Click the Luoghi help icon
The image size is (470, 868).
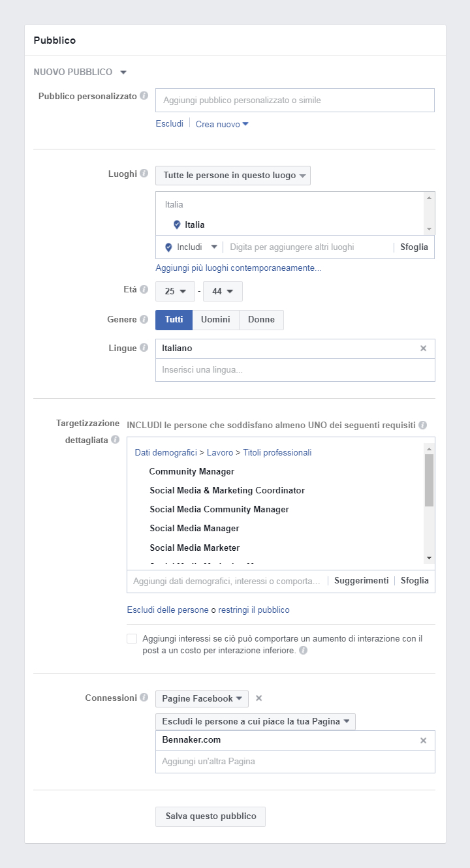[x=145, y=173]
